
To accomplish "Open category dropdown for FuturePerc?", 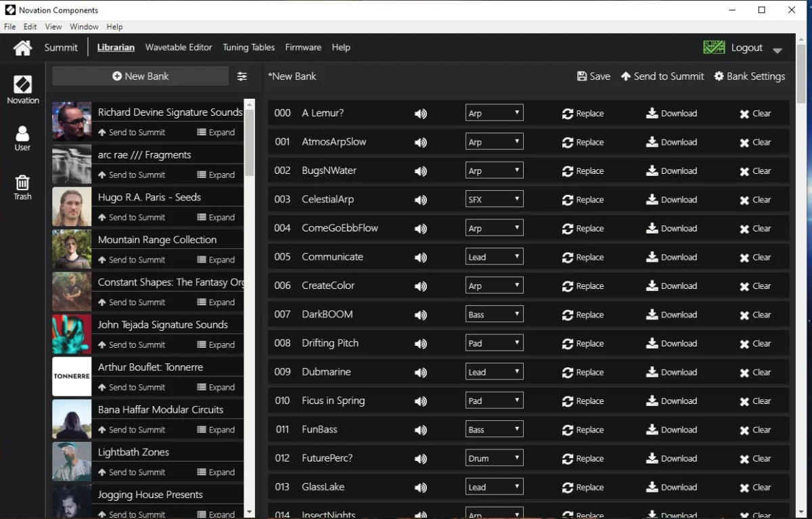I will (495, 457).
